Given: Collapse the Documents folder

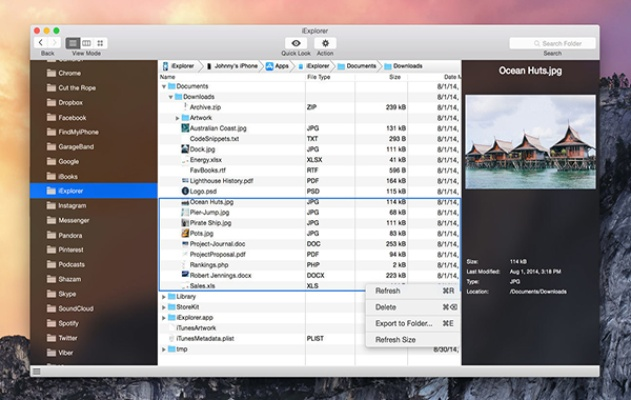Looking at the screenshot, I should (x=164, y=87).
